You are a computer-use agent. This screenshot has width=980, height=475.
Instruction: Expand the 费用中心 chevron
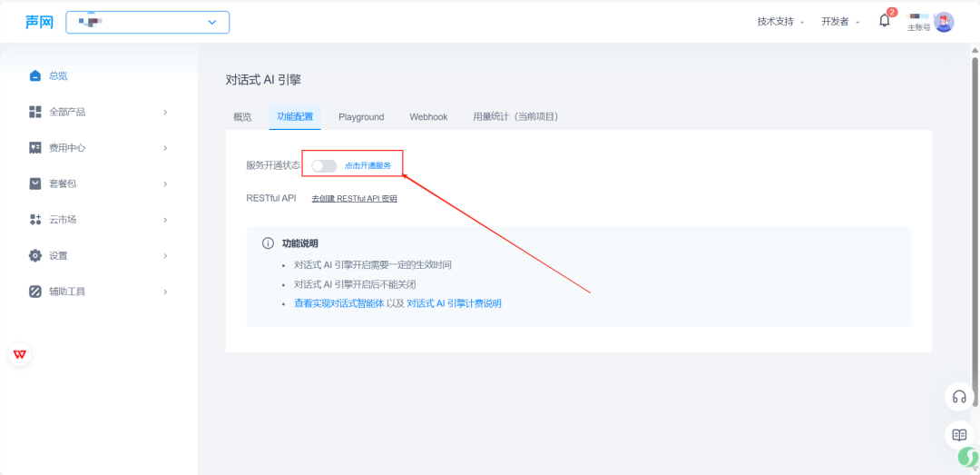point(165,148)
